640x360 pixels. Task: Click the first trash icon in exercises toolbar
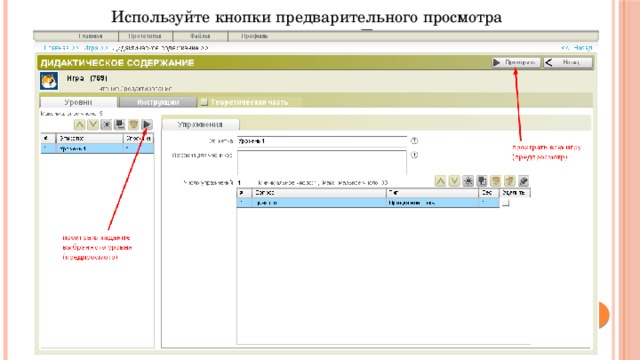coord(496,181)
